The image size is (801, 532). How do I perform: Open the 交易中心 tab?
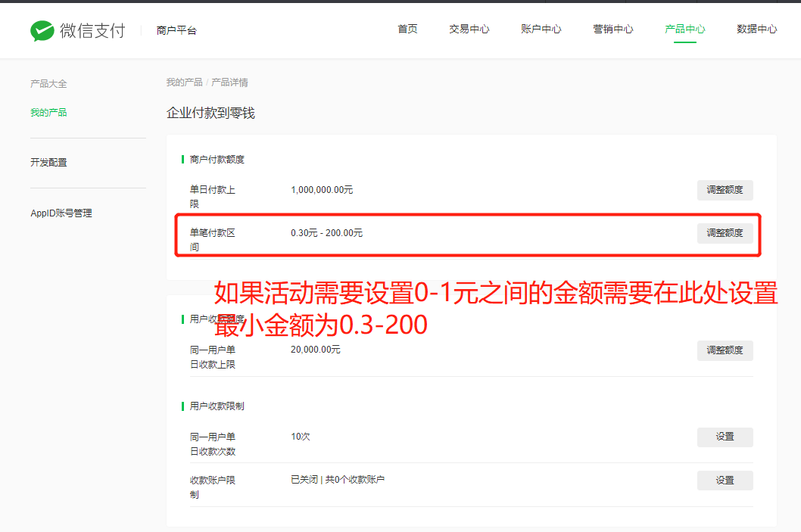tap(469, 29)
